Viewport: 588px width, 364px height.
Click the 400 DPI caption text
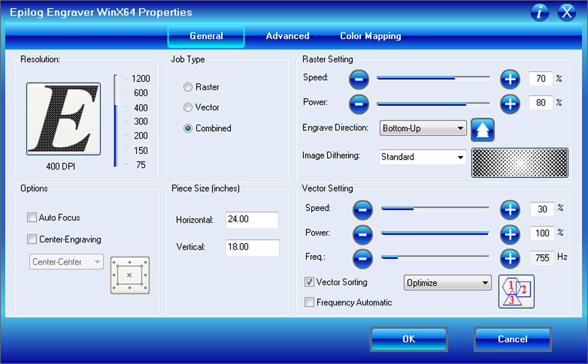pyautogui.click(x=61, y=166)
